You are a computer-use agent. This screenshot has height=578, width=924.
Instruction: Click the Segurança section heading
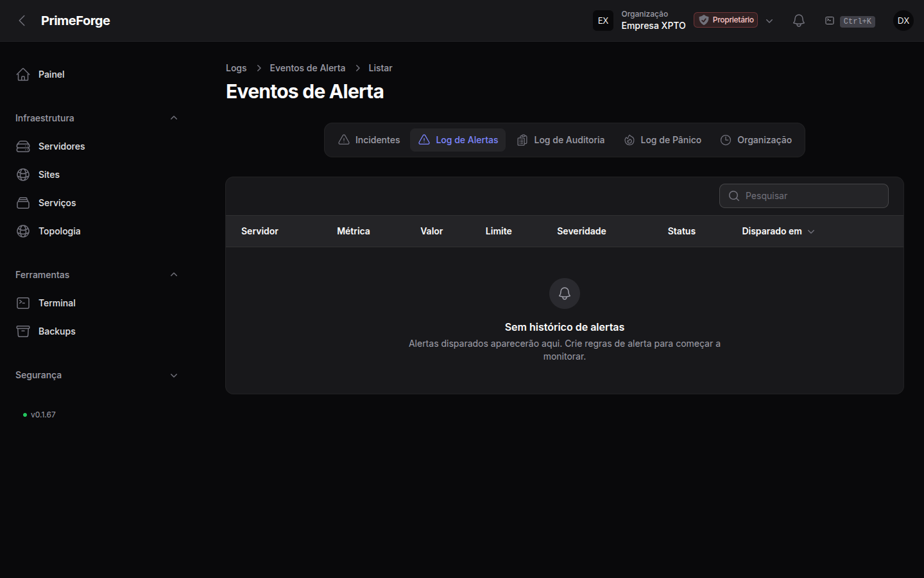(38, 375)
